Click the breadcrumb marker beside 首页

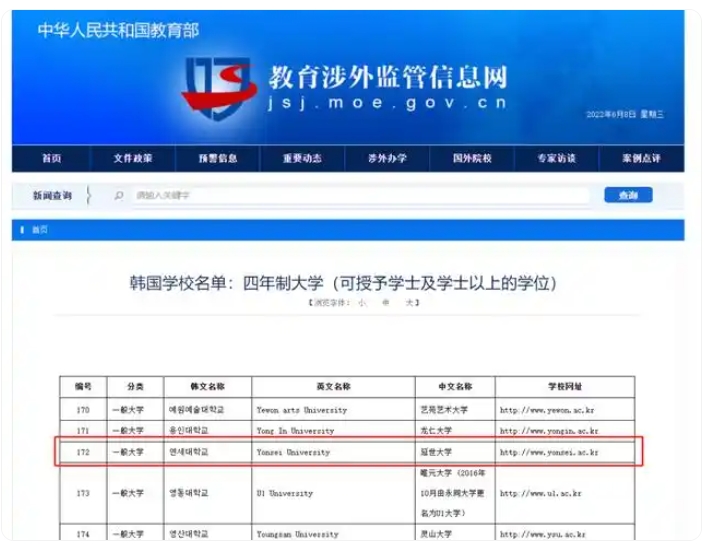click(23, 230)
